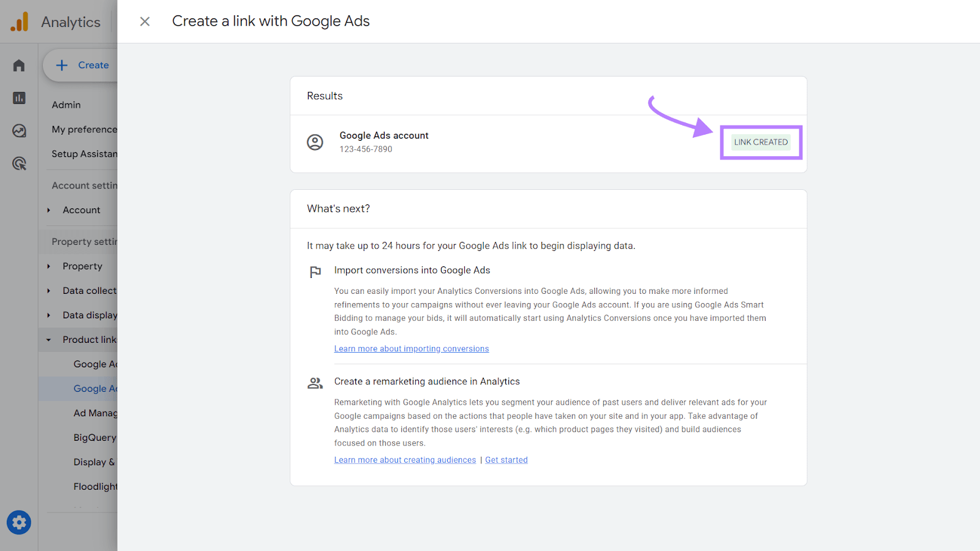Select the Explore icon in the navigation rail
The width and height of the screenshot is (980, 551).
point(18,131)
